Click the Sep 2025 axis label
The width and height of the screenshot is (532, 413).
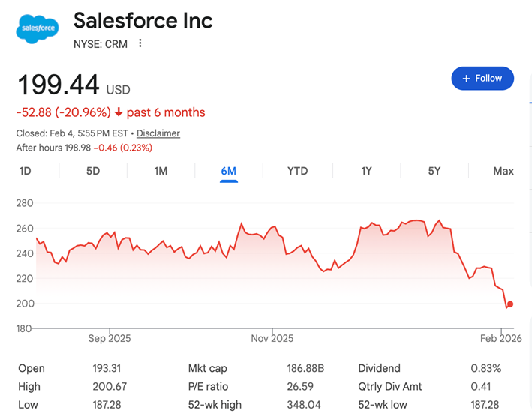pos(110,338)
